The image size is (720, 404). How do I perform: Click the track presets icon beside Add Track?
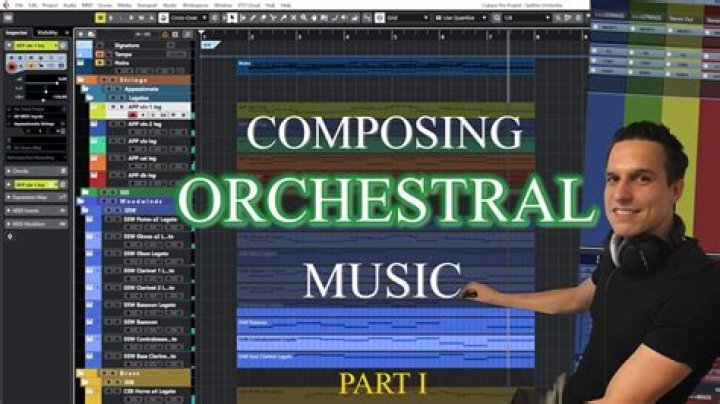[x=91, y=34]
